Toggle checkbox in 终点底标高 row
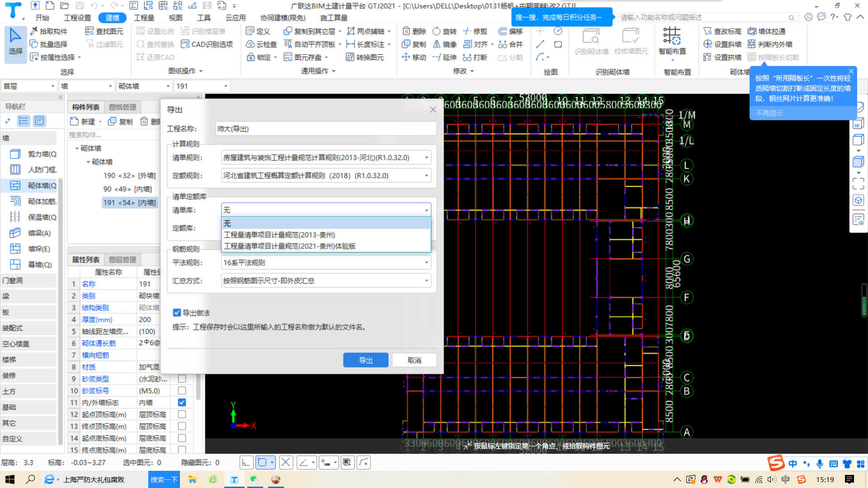This screenshot has width=868, height=488. (x=182, y=450)
